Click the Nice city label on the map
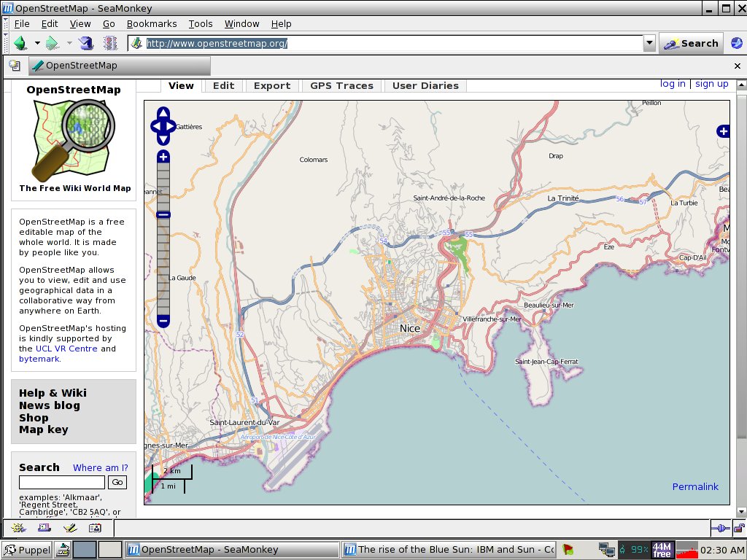This screenshot has width=747, height=560. pyautogui.click(x=410, y=328)
